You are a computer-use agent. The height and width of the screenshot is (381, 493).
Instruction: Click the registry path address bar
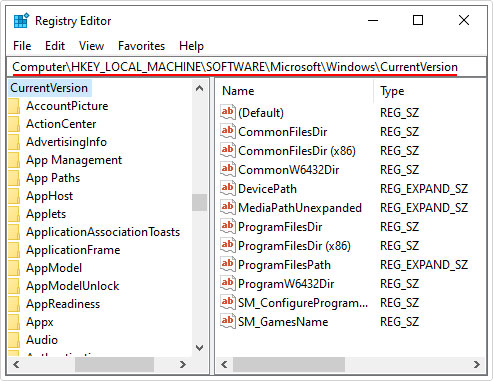point(246,67)
